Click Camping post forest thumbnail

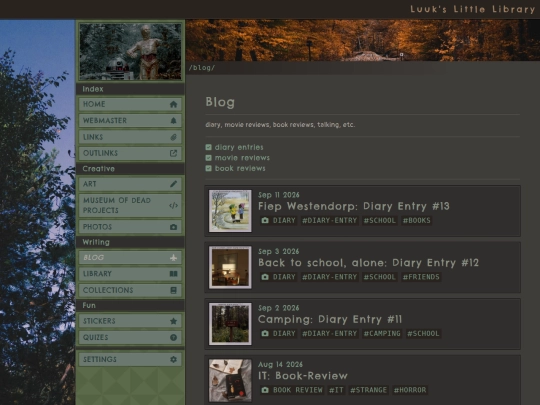tap(230, 324)
